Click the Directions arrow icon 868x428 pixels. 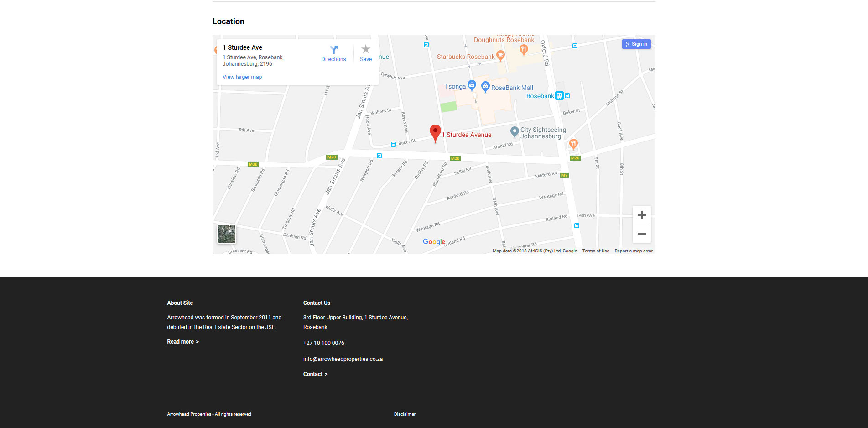pos(333,50)
